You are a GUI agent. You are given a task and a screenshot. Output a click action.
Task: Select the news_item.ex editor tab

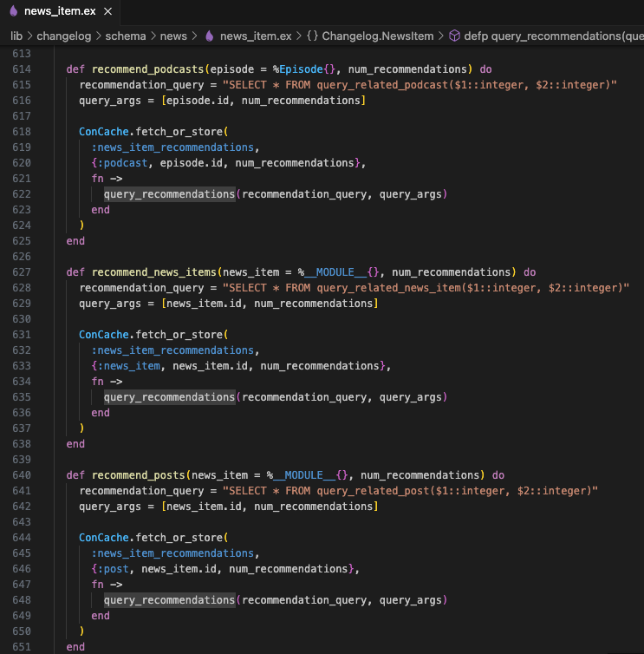tap(60, 11)
